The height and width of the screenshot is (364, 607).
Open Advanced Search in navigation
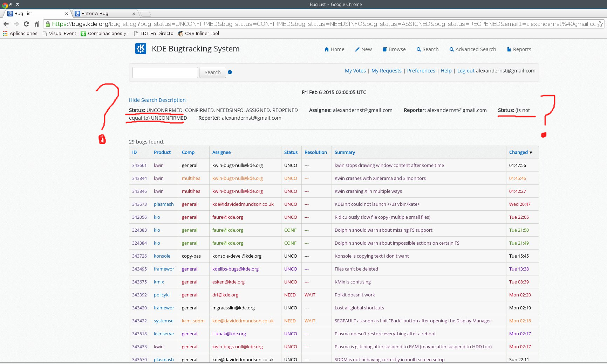point(472,49)
